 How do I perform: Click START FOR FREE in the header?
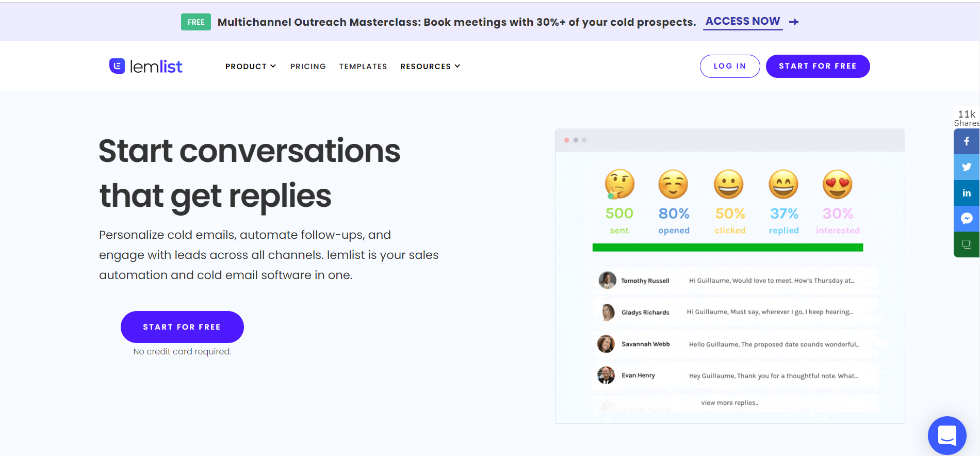coord(818,66)
